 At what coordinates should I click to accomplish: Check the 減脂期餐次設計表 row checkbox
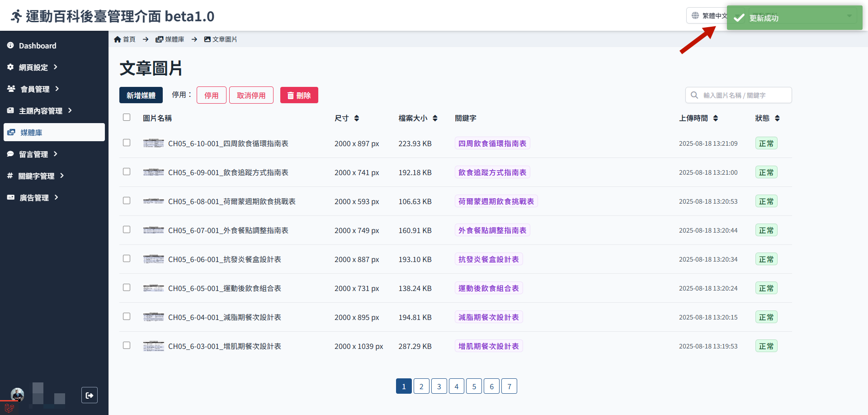[x=127, y=316]
